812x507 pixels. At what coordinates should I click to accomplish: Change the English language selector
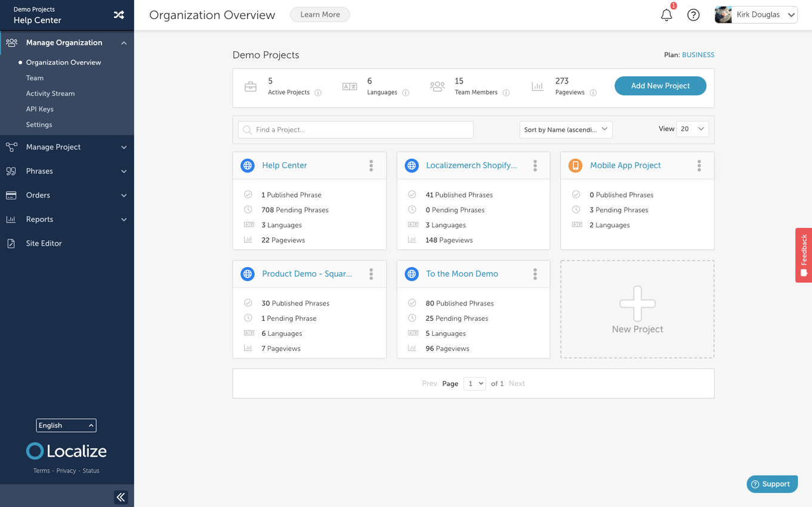pos(66,425)
